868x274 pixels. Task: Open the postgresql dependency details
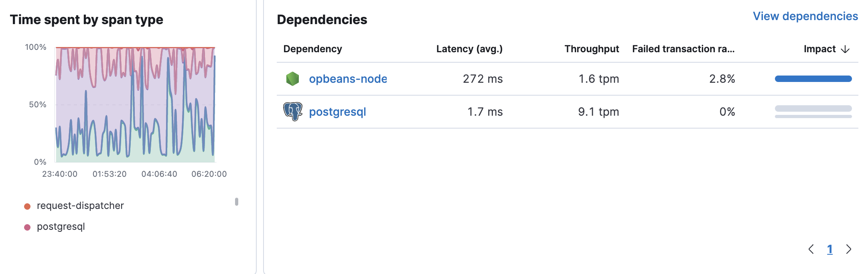click(x=337, y=112)
